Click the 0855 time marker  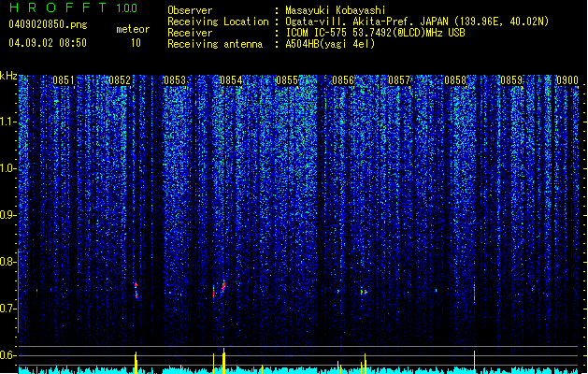point(287,80)
